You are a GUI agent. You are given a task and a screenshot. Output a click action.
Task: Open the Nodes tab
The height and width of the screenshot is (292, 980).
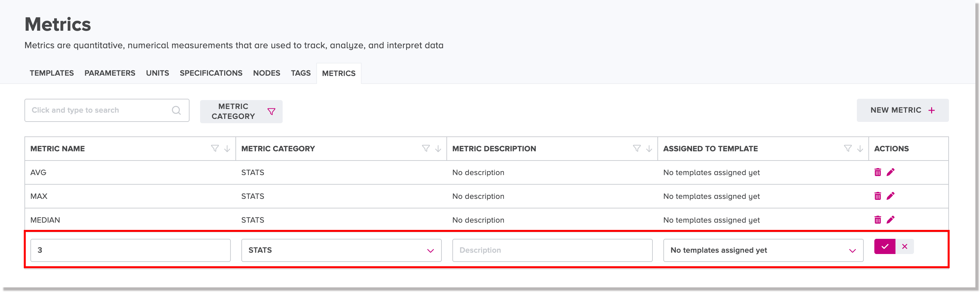[x=266, y=73]
